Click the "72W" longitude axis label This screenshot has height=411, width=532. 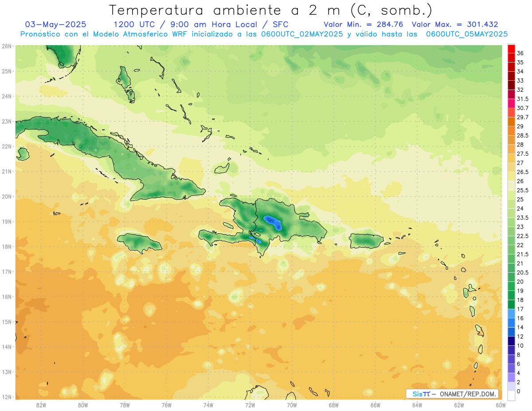[x=250, y=405]
